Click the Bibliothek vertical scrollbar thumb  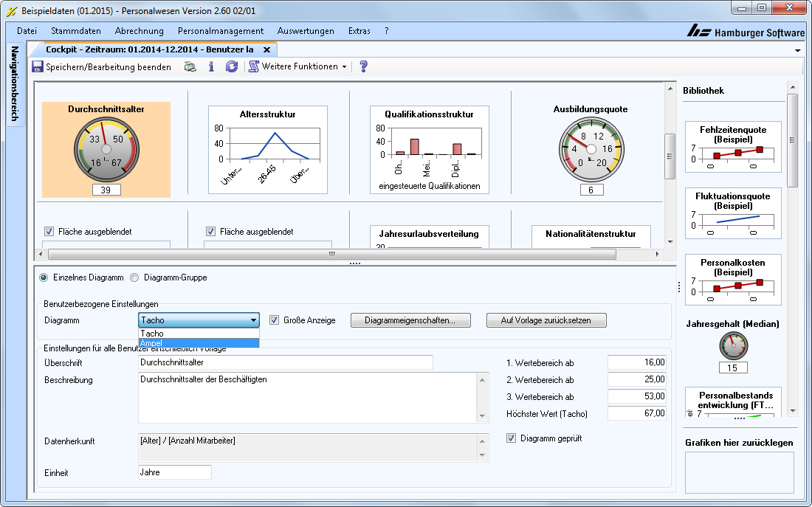pyautogui.click(x=792, y=139)
